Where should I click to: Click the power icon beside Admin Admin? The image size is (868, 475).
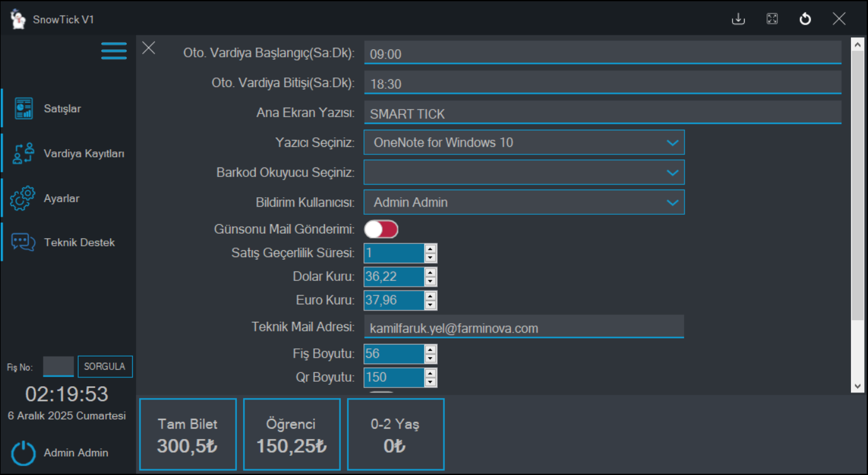24,453
